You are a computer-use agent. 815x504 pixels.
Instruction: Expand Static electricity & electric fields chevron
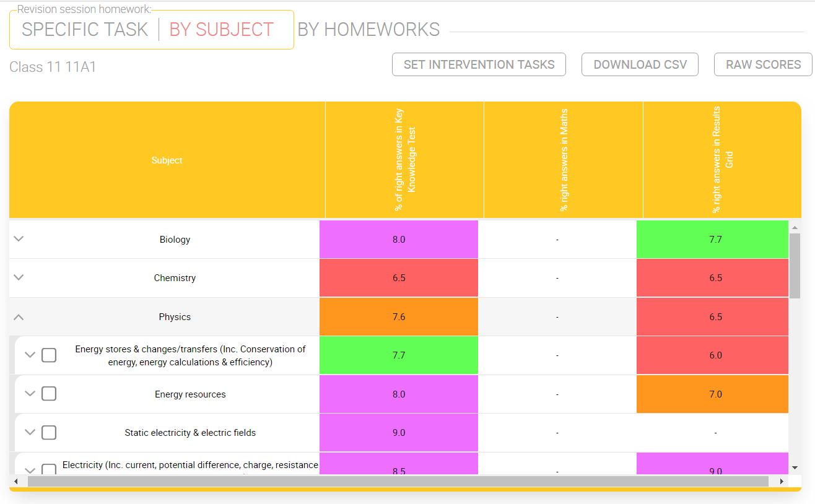tap(30, 432)
